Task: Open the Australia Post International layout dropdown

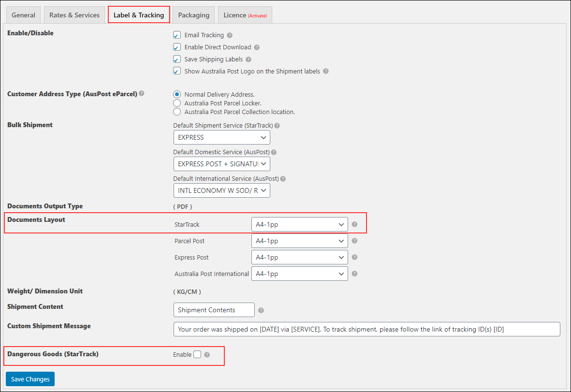Action: [x=299, y=274]
